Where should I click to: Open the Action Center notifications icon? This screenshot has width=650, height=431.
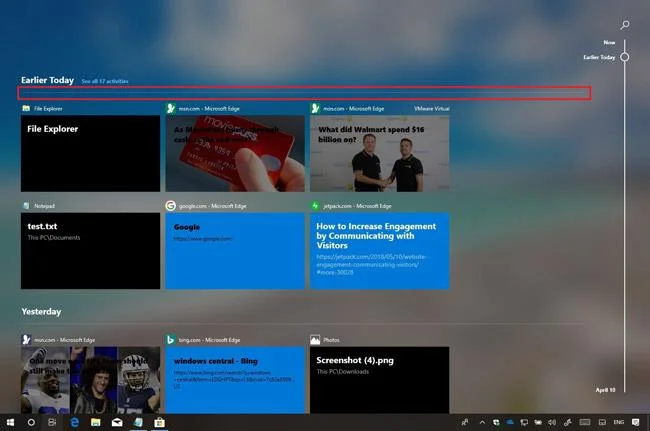coord(635,422)
